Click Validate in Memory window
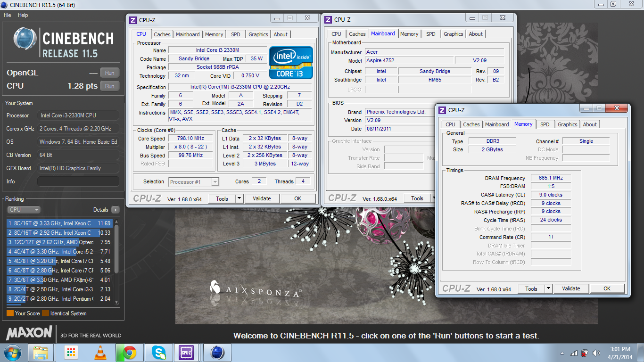644x362 pixels. [571, 289]
